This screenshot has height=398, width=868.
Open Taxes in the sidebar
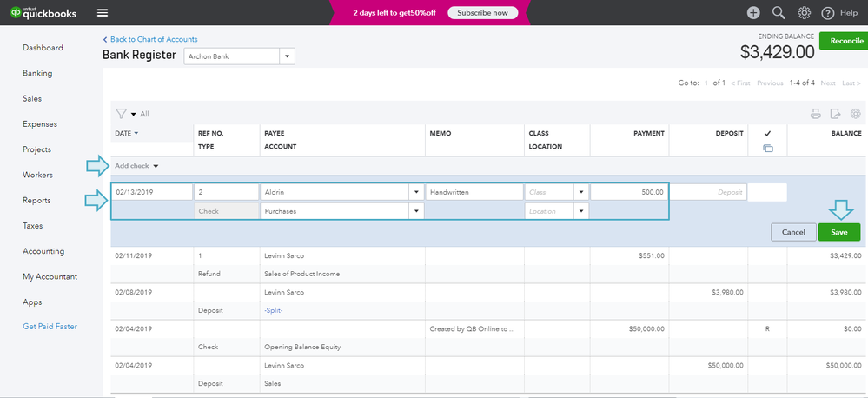tap(33, 226)
